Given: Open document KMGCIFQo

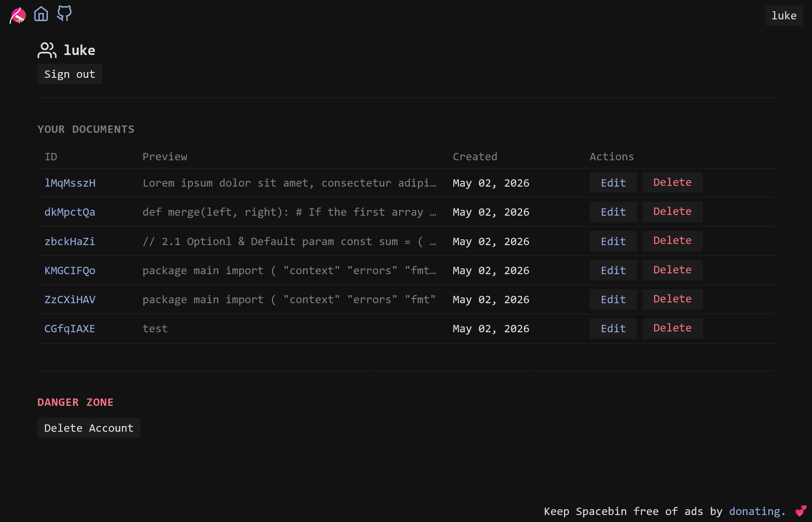Looking at the screenshot, I should click(x=70, y=270).
